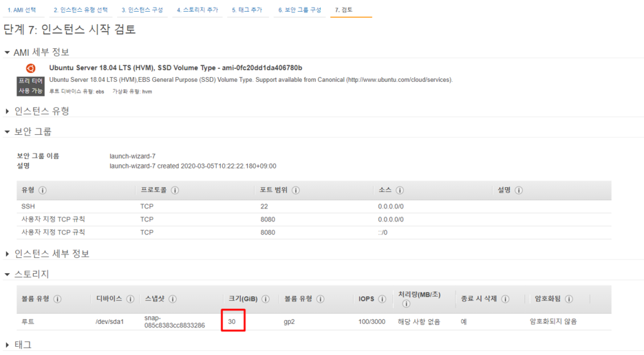Go to '6. 보안 그룹 구성' tab
The width and height of the screenshot is (644, 355).
[299, 10]
